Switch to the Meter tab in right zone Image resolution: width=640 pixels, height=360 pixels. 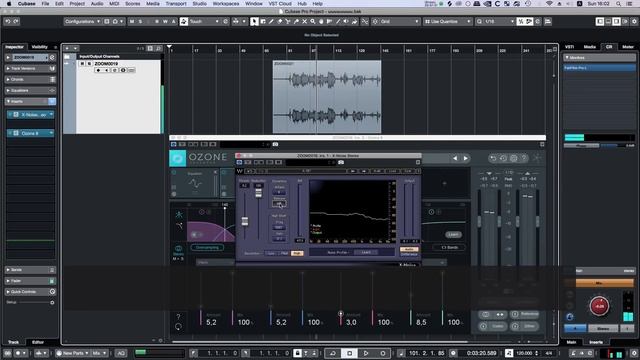(x=628, y=47)
